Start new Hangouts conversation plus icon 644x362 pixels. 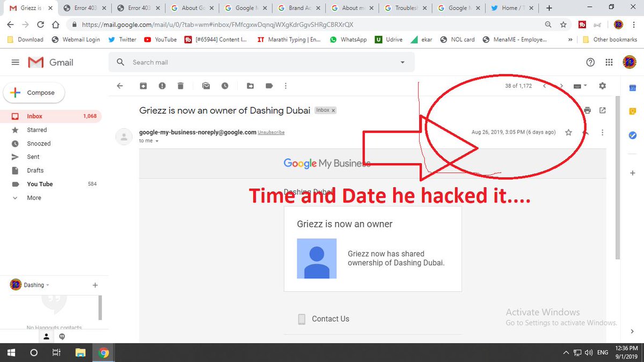(95, 285)
